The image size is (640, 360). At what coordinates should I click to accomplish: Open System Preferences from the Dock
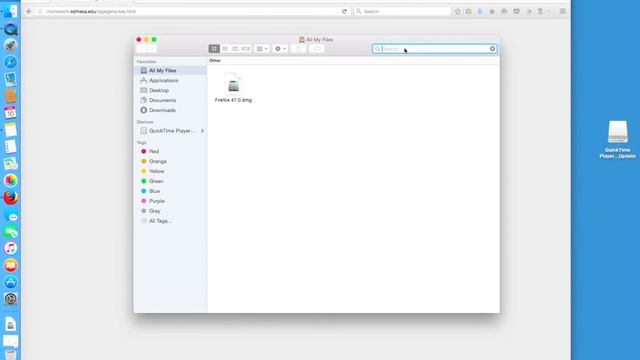point(11,299)
